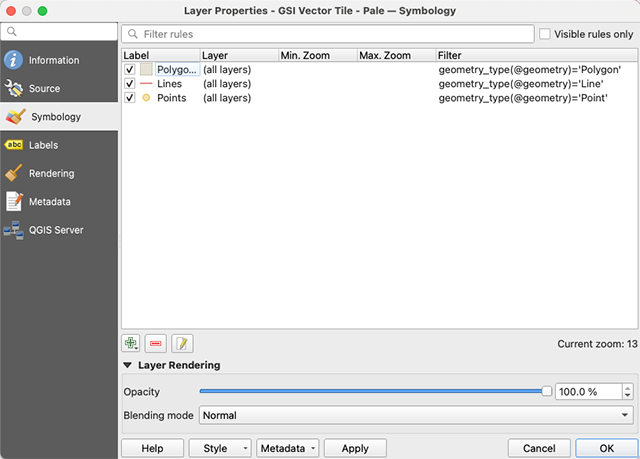
Task: Click the Label column header
Action: tap(161, 55)
